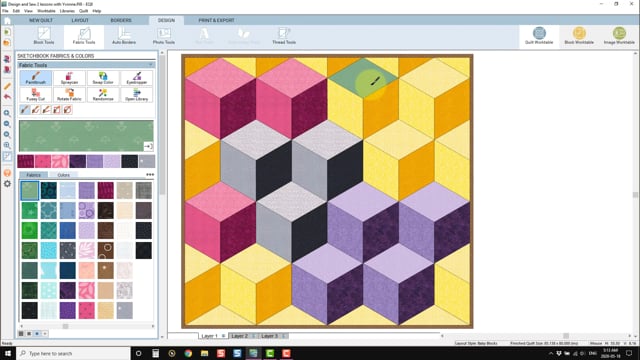Image resolution: width=640 pixels, height=360 pixels.
Task: Click the Open Library tool
Action: 136,95
